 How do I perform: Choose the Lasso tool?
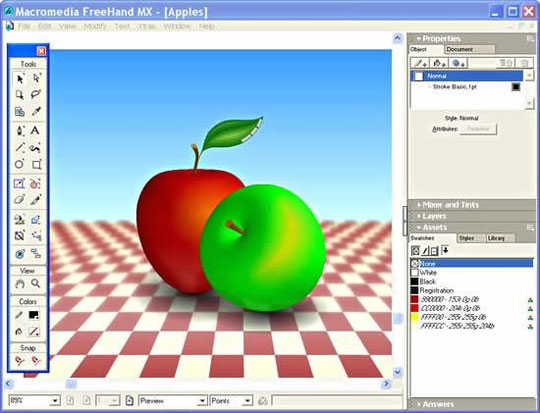tap(36, 94)
